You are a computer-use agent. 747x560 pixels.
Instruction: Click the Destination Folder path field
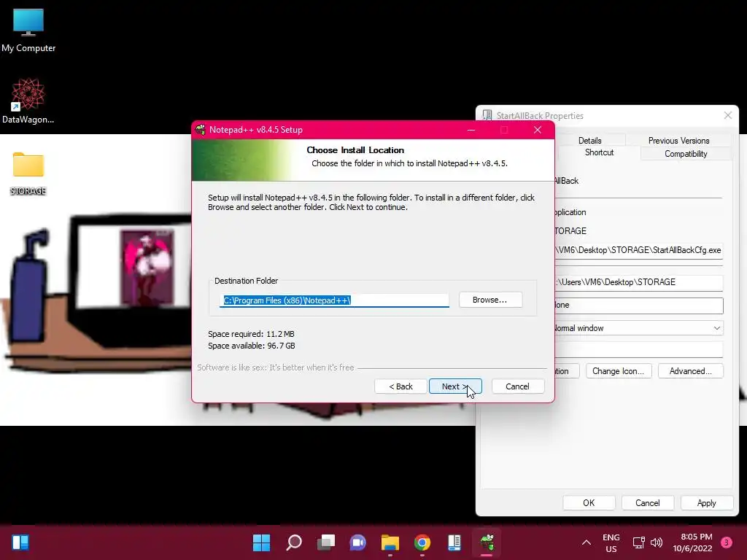[x=334, y=300]
